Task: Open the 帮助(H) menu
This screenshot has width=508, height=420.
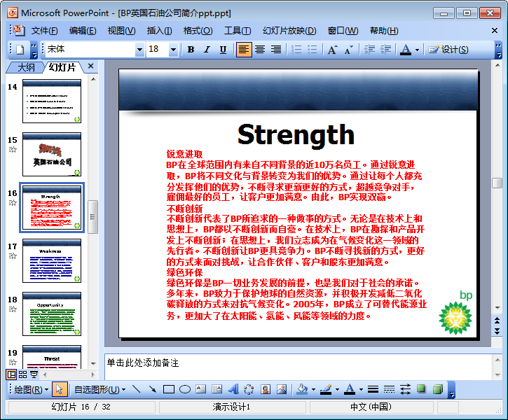Action: (384, 31)
